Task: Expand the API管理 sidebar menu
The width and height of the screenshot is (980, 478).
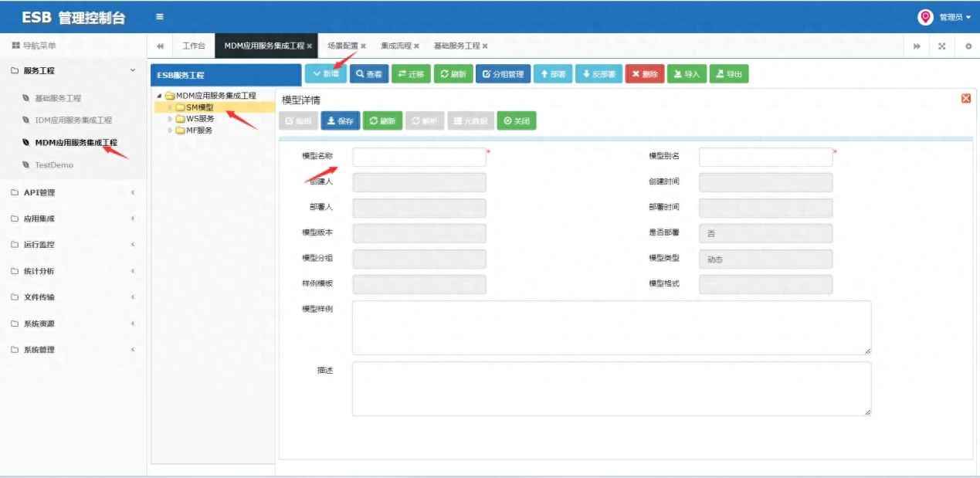Action: click(x=73, y=192)
